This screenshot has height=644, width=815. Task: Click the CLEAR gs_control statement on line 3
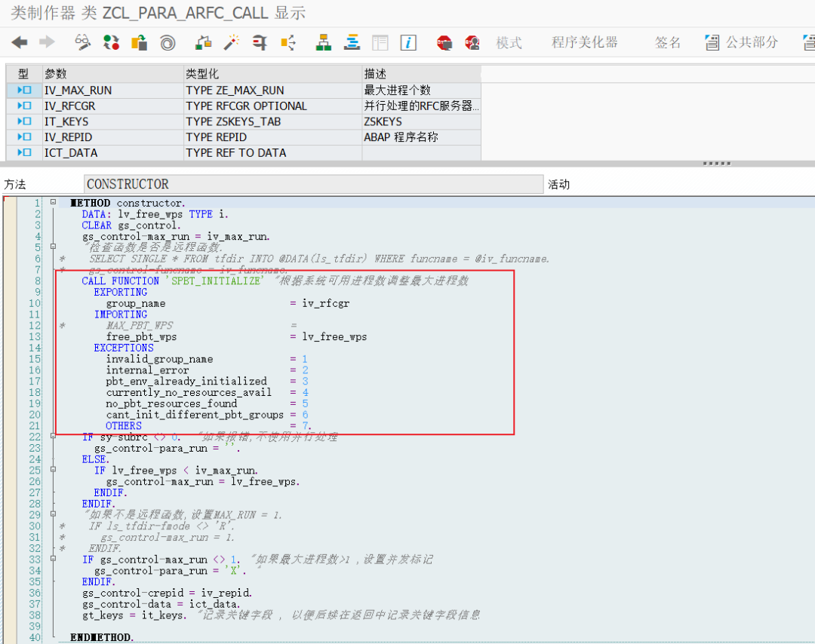pos(131,225)
